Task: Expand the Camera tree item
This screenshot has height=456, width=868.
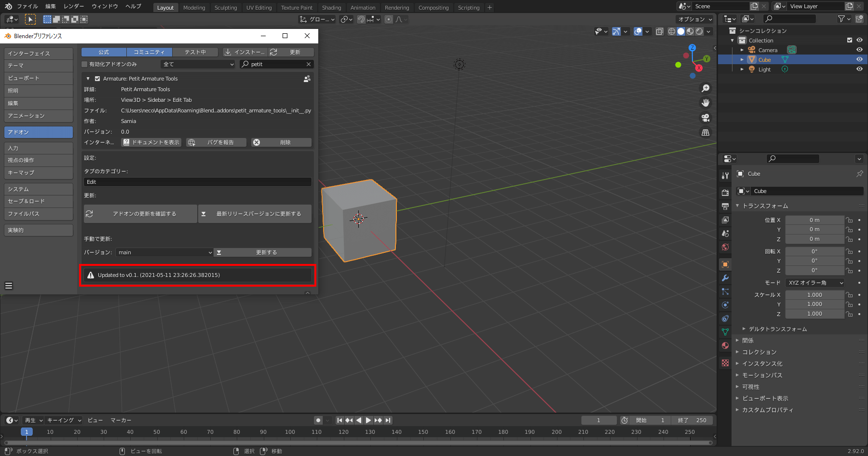Action: [x=742, y=50]
